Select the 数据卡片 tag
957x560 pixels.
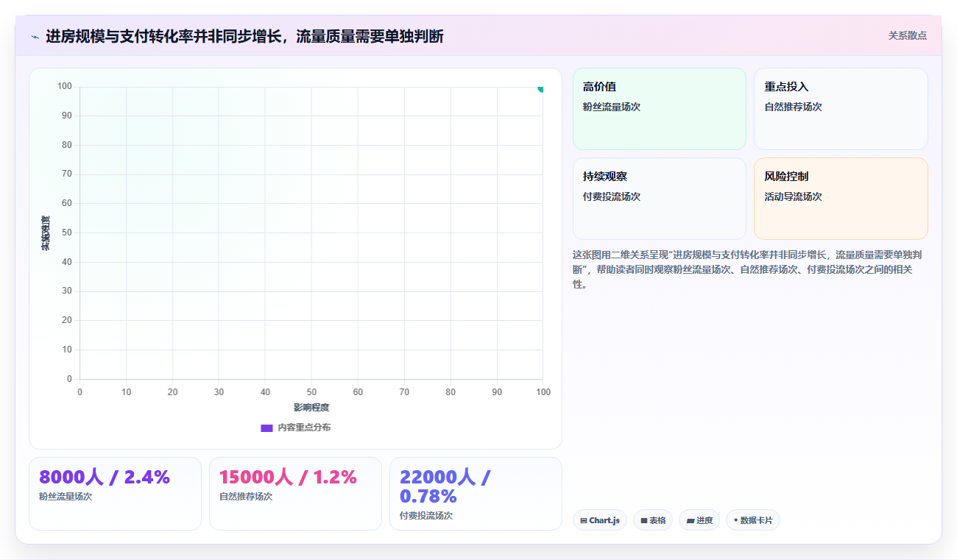(752, 520)
